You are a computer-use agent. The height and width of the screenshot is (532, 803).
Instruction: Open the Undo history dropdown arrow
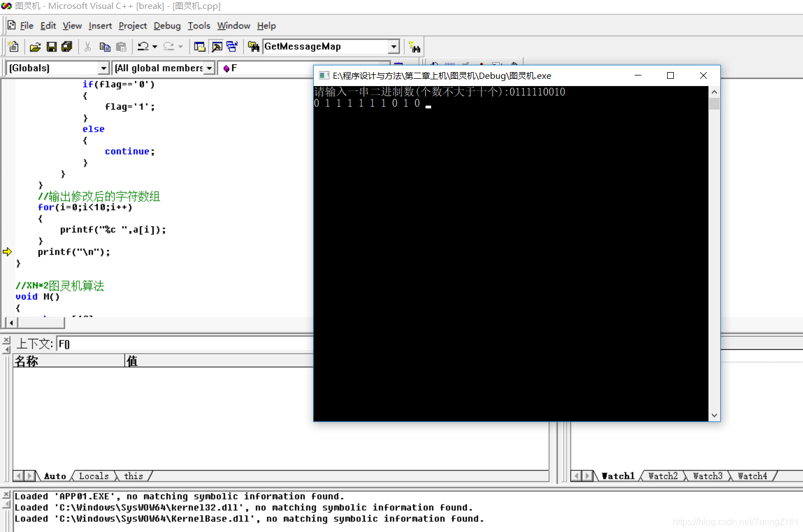coord(155,47)
